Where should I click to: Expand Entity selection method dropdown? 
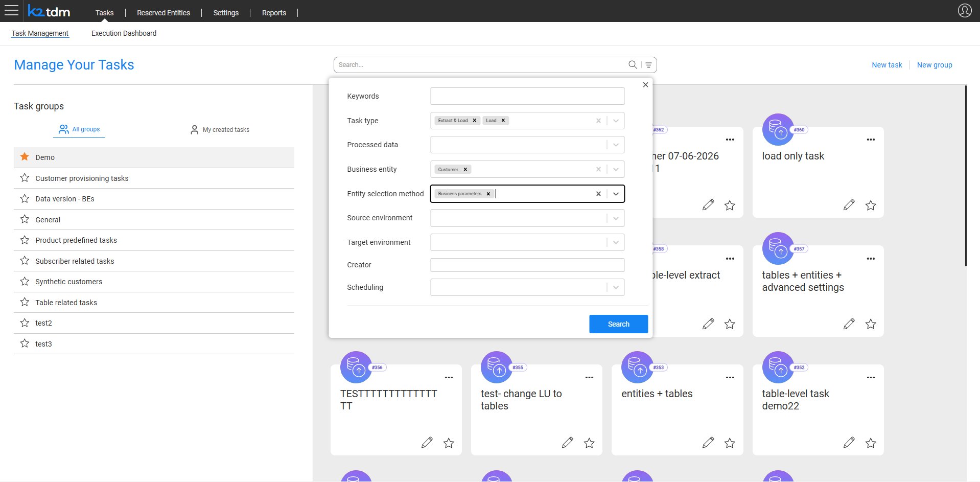point(616,194)
